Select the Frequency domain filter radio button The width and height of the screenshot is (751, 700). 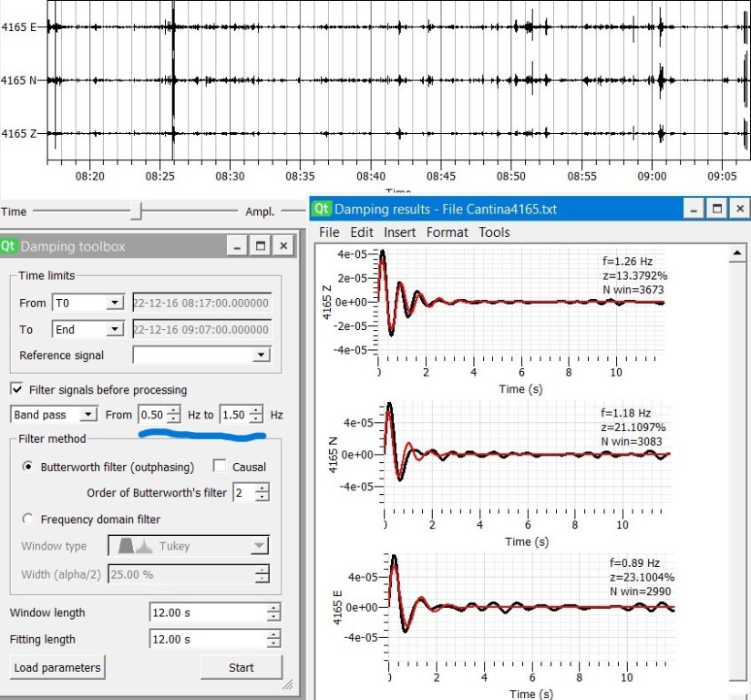coord(27,520)
